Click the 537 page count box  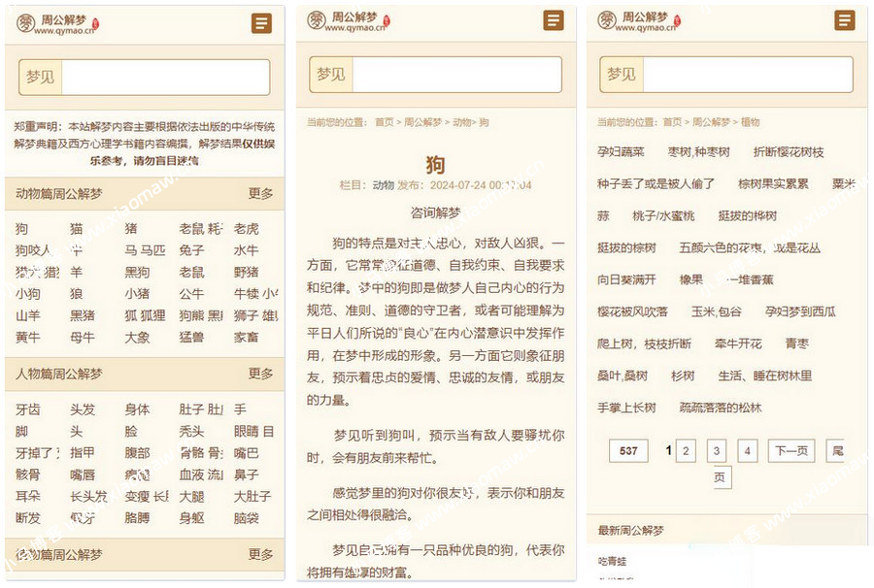(627, 451)
